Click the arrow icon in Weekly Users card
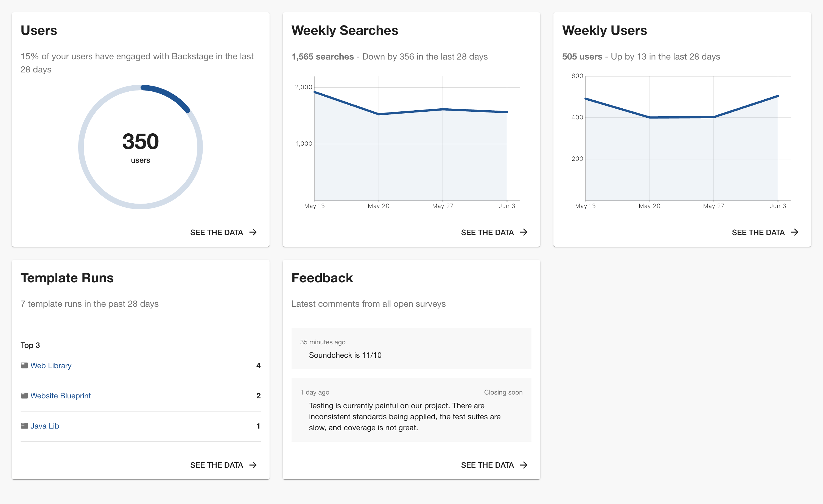Screen dimensions: 823x504 [795, 232]
